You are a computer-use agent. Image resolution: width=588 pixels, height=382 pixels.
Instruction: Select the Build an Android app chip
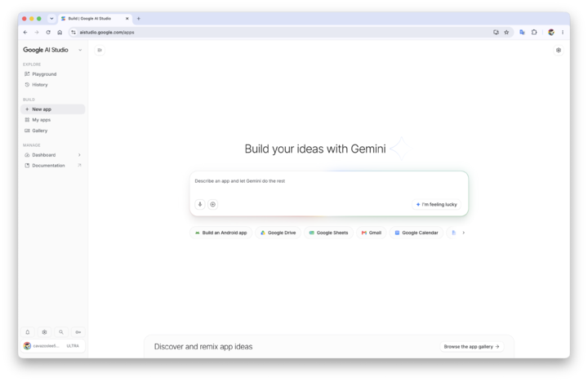pos(220,233)
